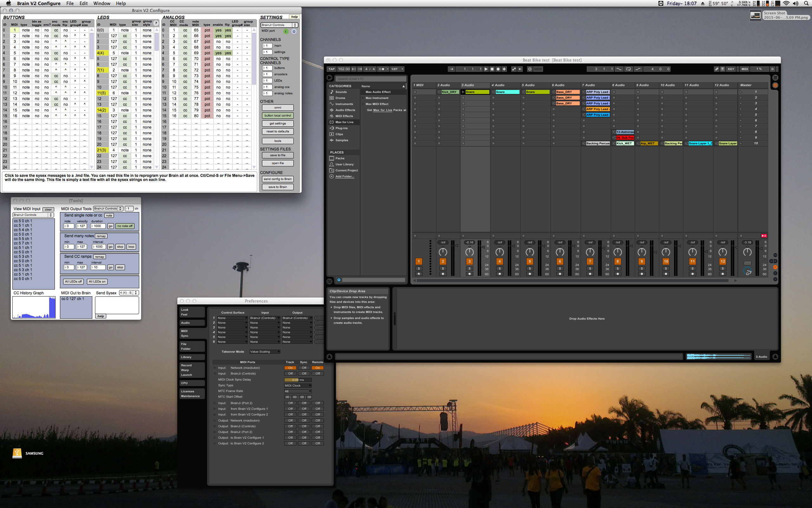Launch the Kick_WET clip
812x508 pixels.
click(x=614, y=143)
